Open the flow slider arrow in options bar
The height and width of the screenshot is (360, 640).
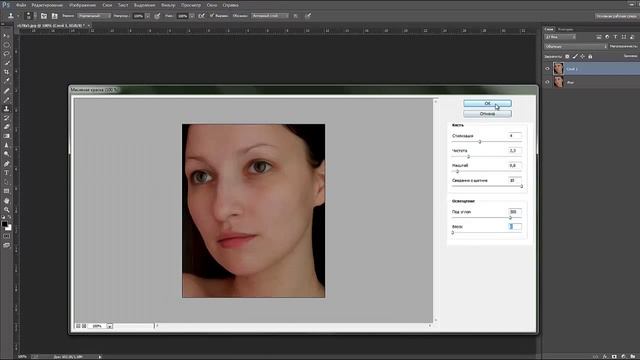pyautogui.click(x=192, y=16)
